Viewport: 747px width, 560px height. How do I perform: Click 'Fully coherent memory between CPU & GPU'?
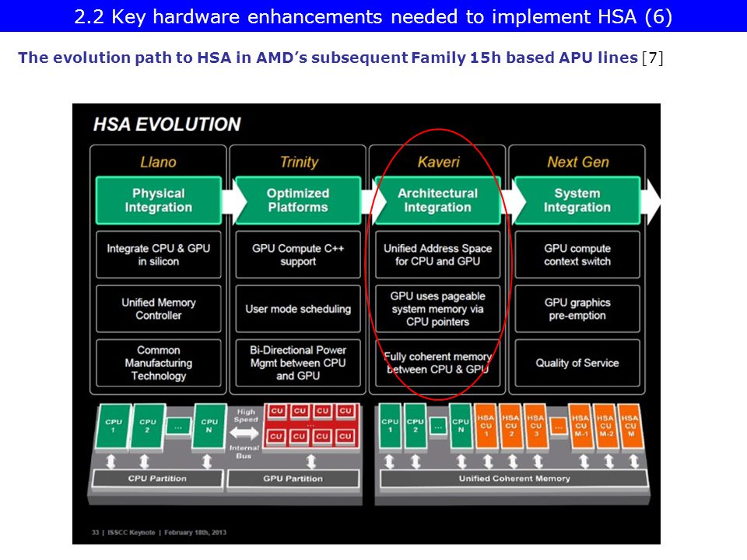(438, 363)
